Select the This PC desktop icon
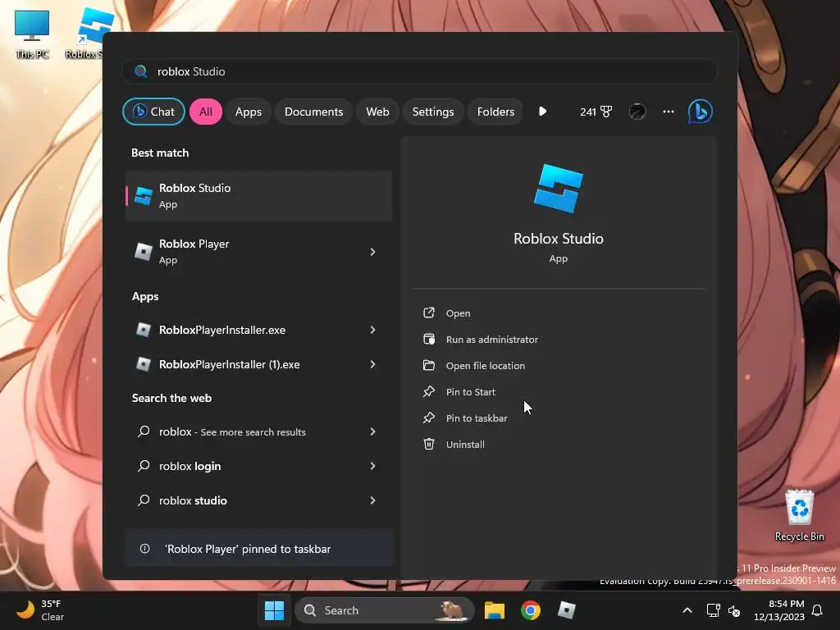 [x=32, y=34]
